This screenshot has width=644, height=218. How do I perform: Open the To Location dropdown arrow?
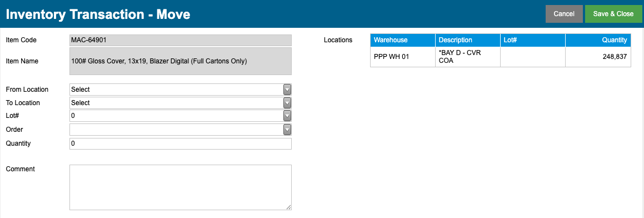287,102
